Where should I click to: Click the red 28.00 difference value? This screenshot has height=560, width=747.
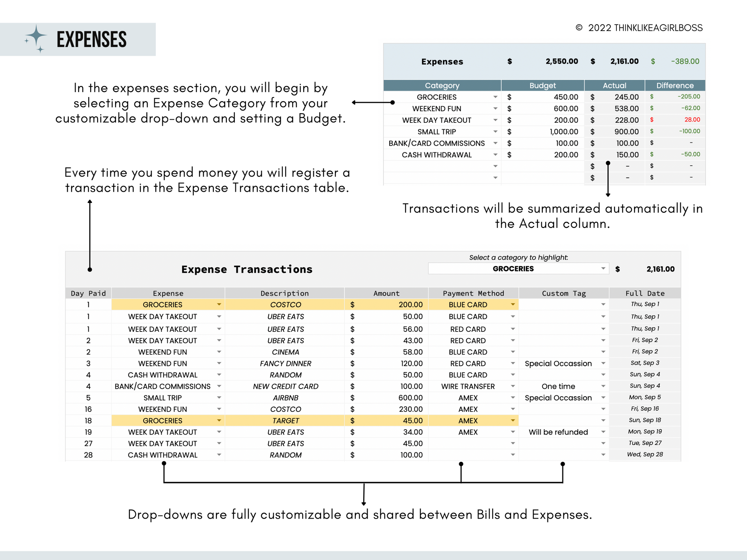pos(692,120)
